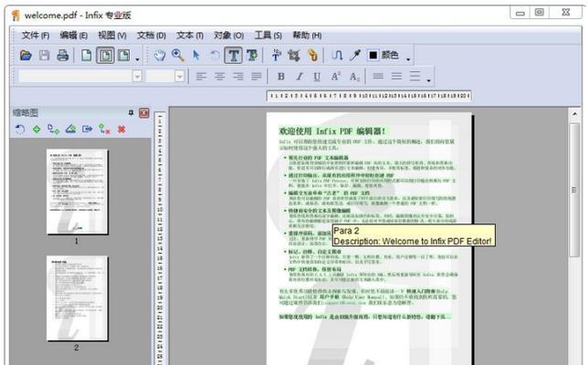Select page 1 thumbnail
The height and width of the screenshot is (365, 588).
point(78,192)
